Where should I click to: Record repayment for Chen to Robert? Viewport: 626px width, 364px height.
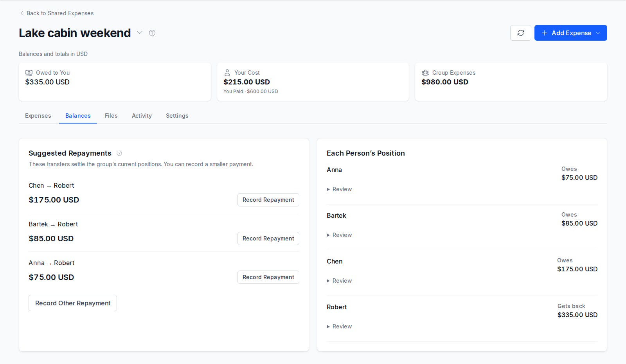(268, 200)
